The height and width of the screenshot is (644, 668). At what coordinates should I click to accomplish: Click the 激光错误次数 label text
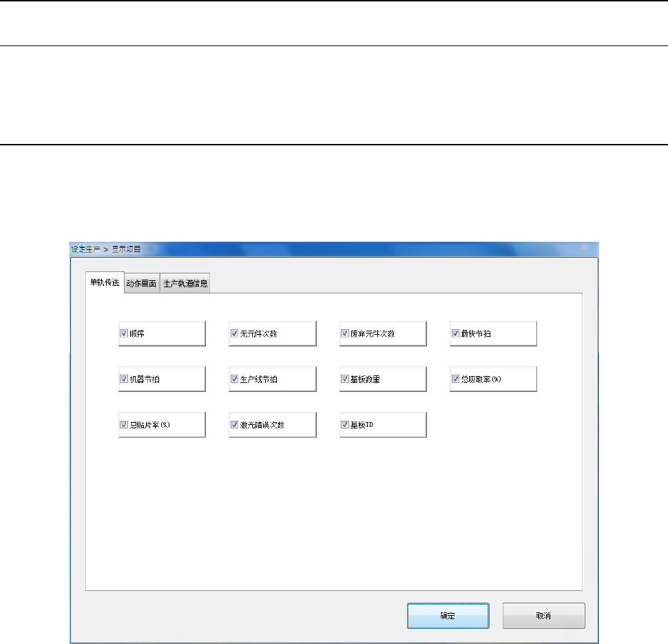[262, 425]
